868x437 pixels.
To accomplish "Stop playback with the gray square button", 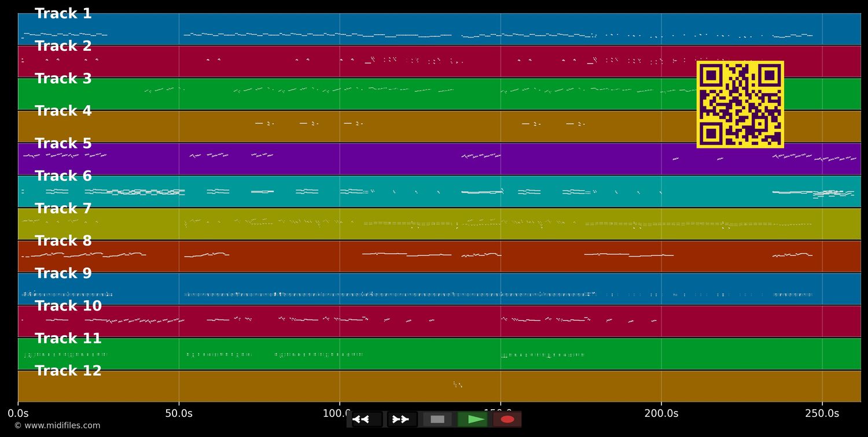I will (437, 419).
